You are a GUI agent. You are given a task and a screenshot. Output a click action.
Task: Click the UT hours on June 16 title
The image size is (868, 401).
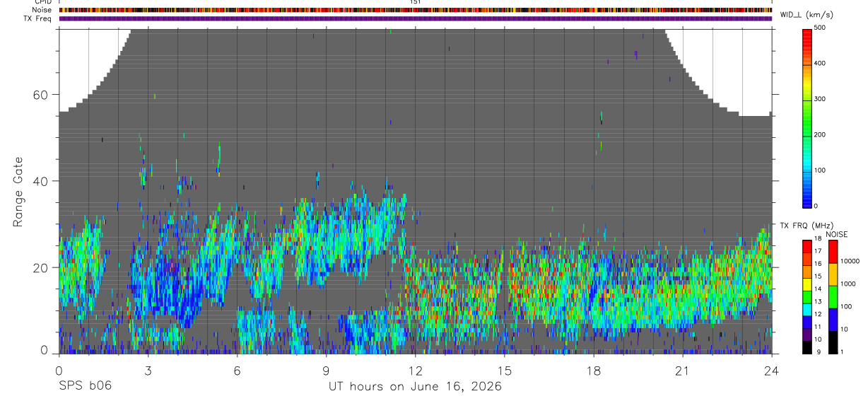[416, 387]
